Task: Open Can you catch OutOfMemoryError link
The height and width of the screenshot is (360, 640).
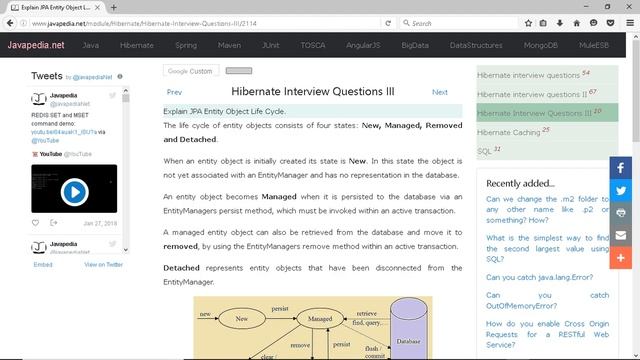Action: click(547, 300)
